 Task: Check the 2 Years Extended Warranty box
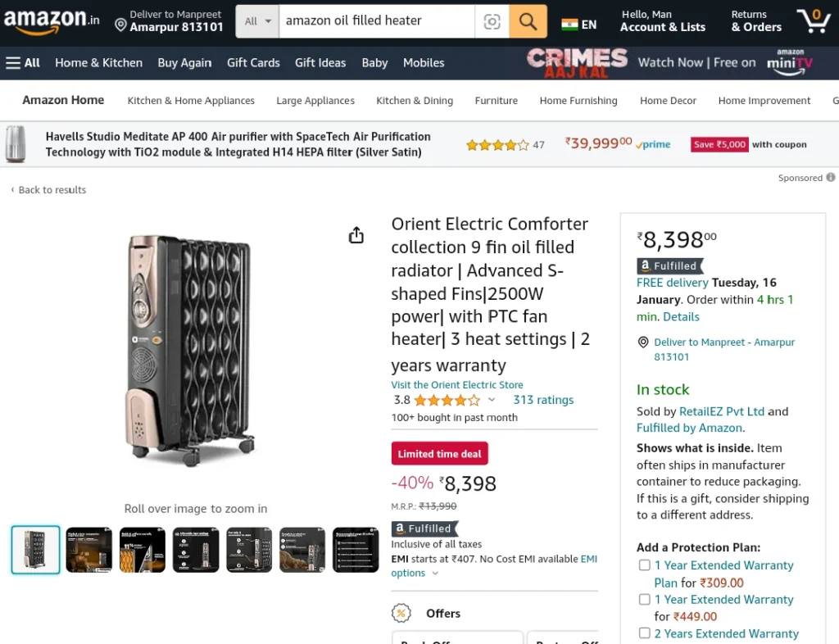click(645, 633)
